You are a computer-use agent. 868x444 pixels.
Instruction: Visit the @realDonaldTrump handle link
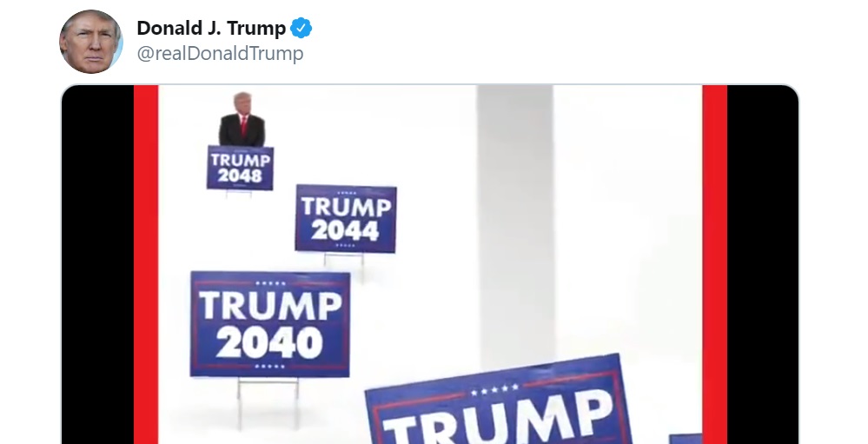220,54
